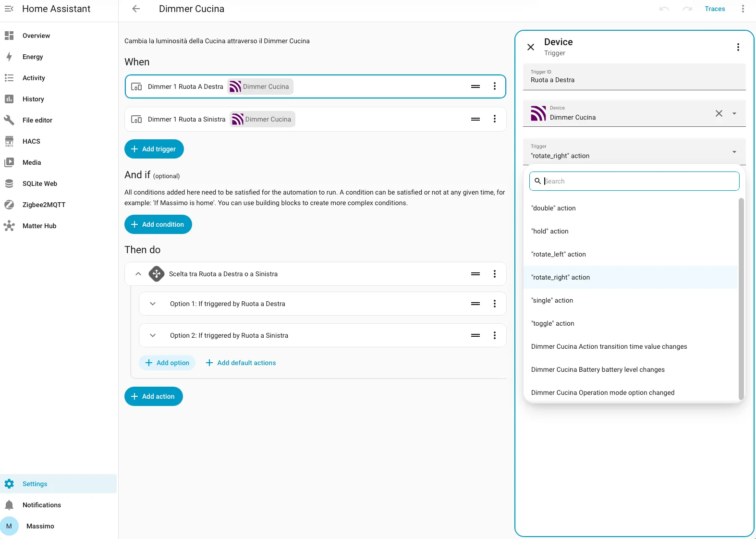Screen dimensions: 756x539
Task: Select Operation mode option changed
Action: point(631,392)
